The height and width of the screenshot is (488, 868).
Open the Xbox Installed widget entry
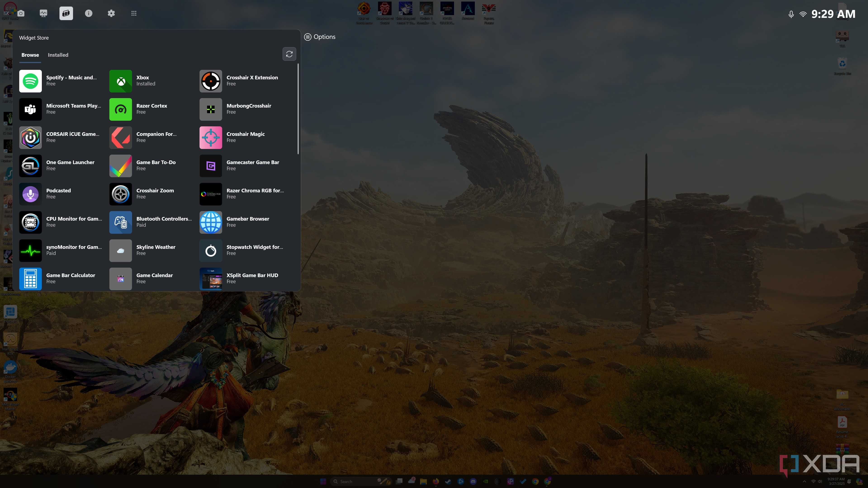(151, 81)
